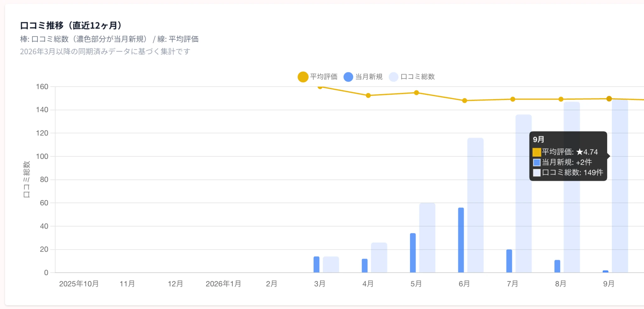Click the 4月 average rating data point
Image resolution: width=644 pixels, height=309 pixels.
368,95
